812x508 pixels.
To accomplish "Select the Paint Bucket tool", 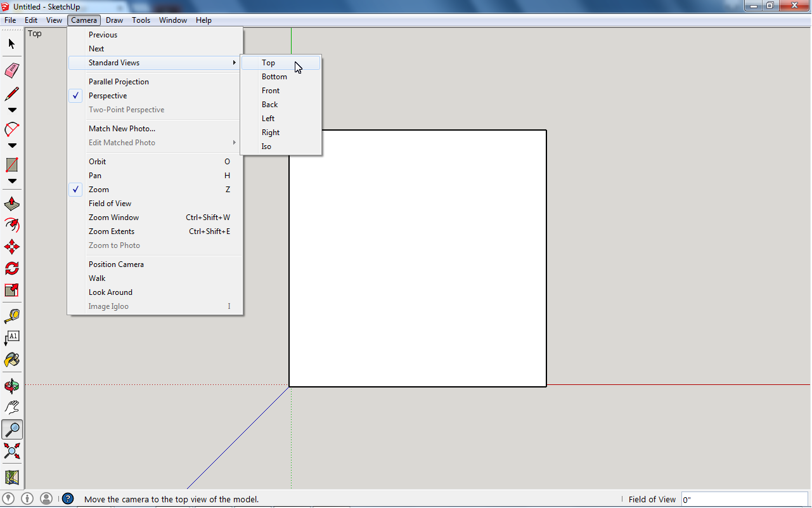I will (11, 358).
